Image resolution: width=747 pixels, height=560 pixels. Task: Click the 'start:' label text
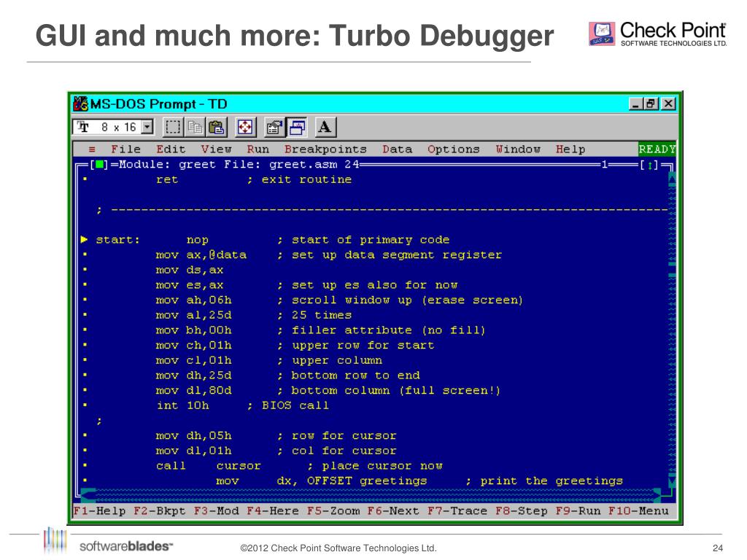click(118, 240)
